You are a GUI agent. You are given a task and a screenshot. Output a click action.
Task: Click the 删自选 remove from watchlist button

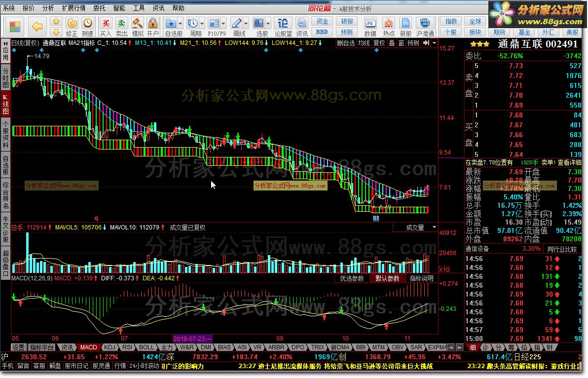(346, 43)
